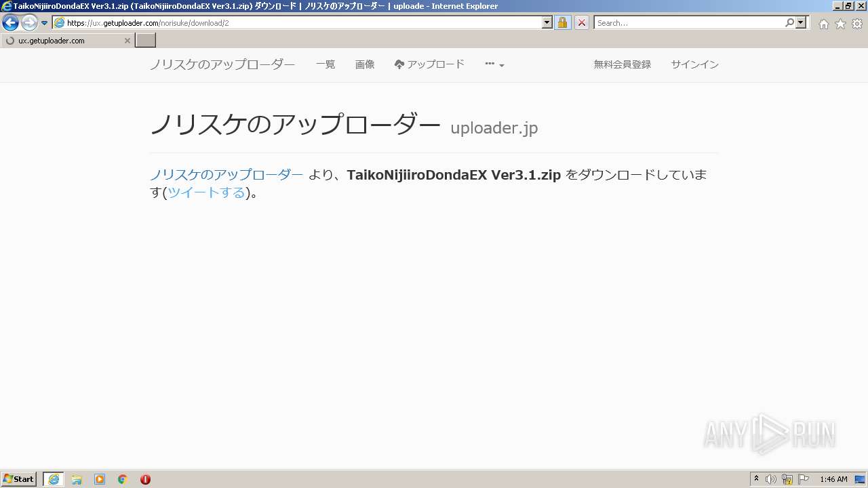Image resolution: width=868 pixels, height=488 pixels.
Task: Open 無料会員登録 registration link
Action: coord(623,64)
